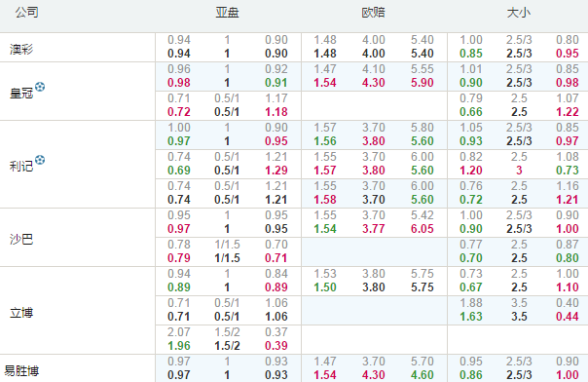Click the bold 1.5/2 handicap line

[x=227, y=346]
